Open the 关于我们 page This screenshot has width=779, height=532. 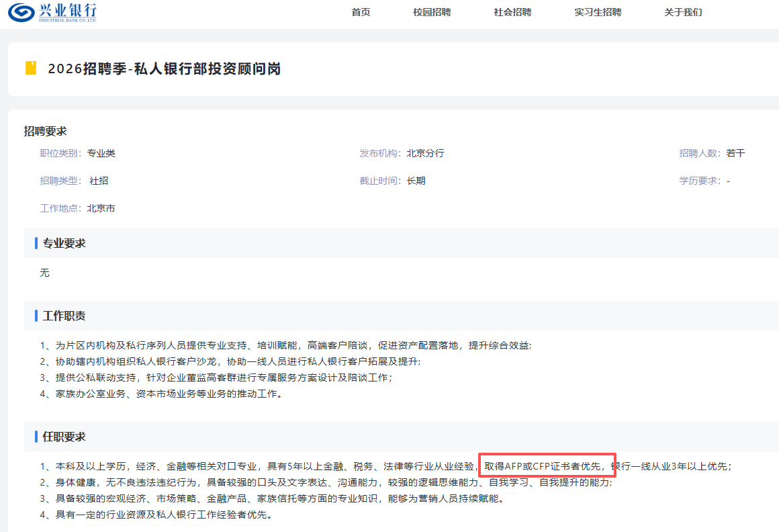pos(683,12)
